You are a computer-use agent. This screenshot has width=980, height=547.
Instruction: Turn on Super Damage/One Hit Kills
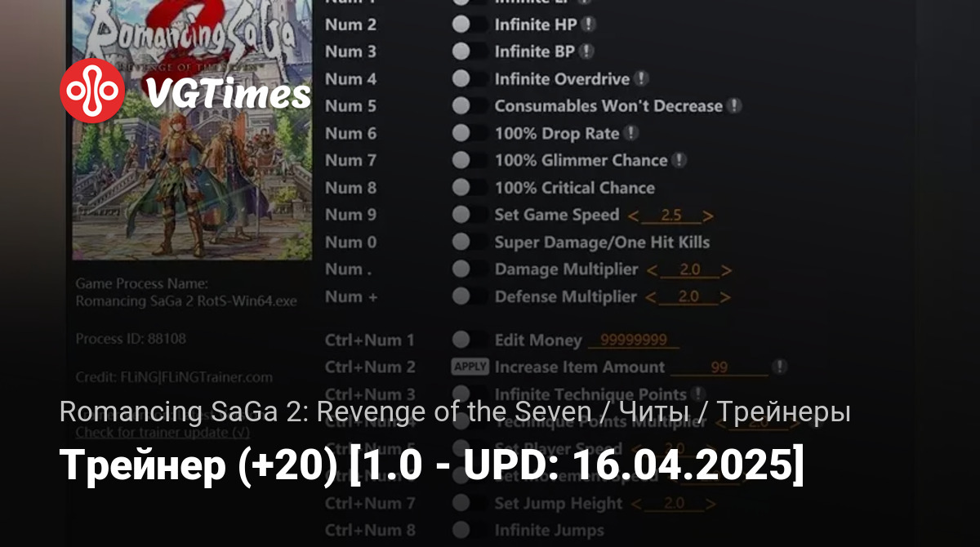[469, 242]
